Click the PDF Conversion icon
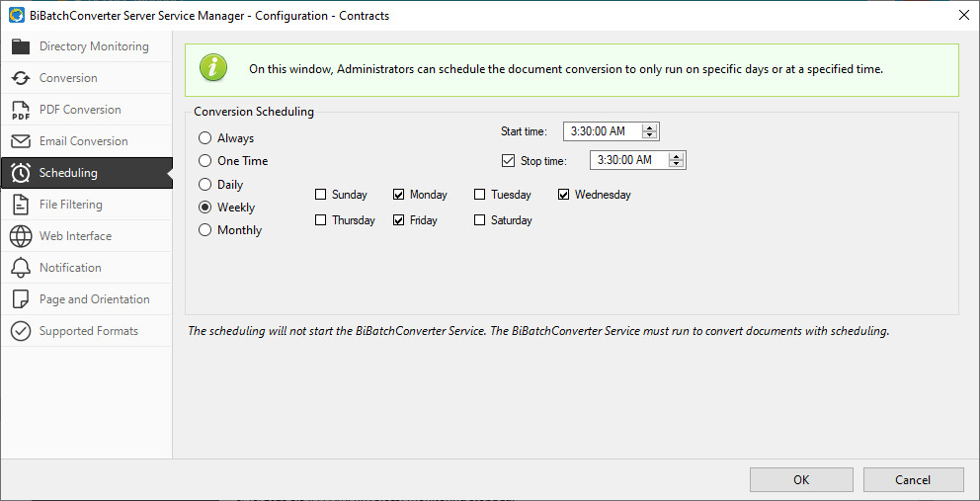This screenshot has height=501, width=980. click(21, 110)
